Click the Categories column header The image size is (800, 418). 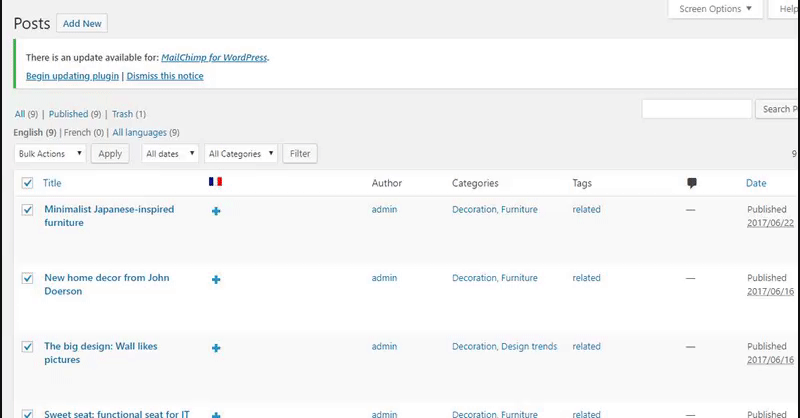(475, 183)
